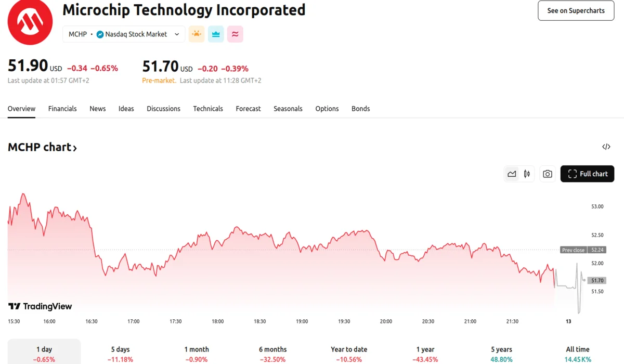Switch to candlestick chart style
624x364 pixels.
click(x=526, y=174)
